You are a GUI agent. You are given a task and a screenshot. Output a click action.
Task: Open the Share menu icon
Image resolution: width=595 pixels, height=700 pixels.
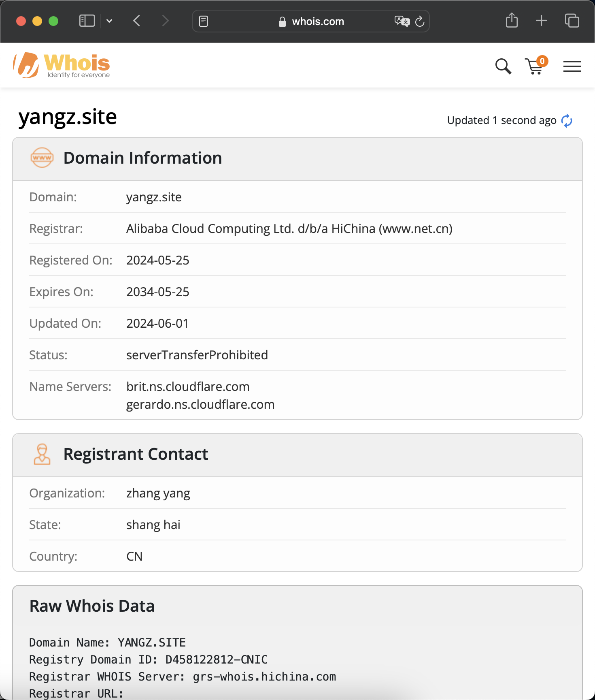512,20
